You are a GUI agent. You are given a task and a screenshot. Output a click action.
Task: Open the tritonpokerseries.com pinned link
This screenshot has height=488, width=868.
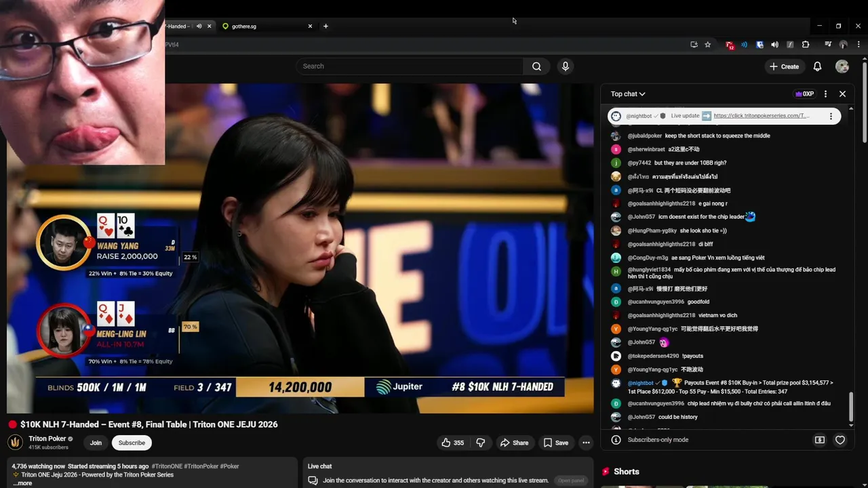pyautogui.click(x=762, y=116)
